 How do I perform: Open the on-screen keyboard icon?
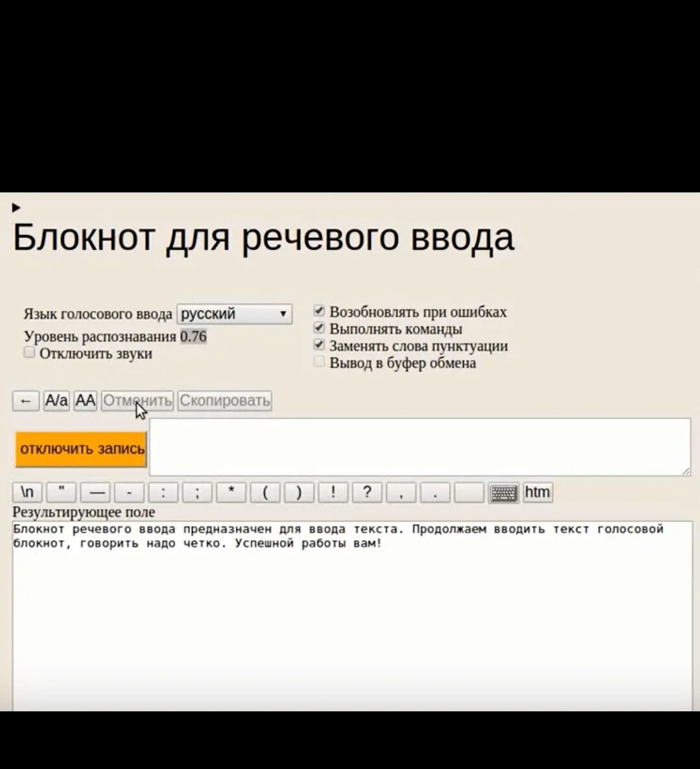pyautogui.click(x=504, y=493)
